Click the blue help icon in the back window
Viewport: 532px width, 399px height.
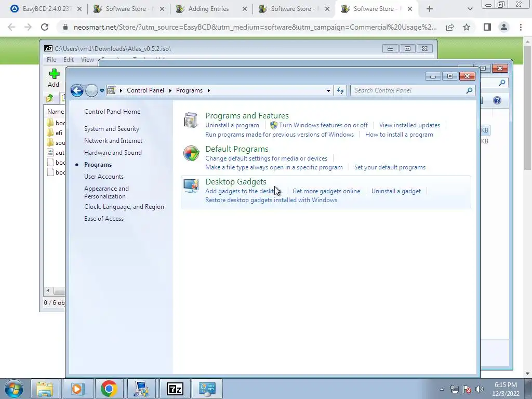(497, 100)
